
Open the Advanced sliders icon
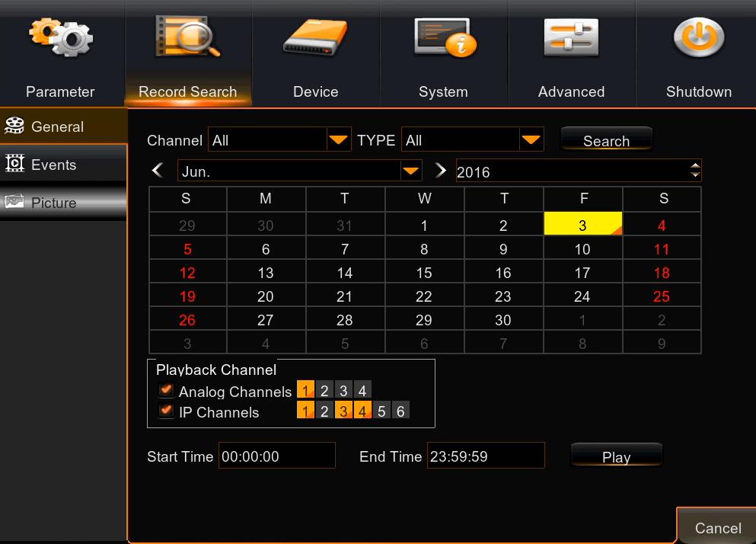pos(571,37)
